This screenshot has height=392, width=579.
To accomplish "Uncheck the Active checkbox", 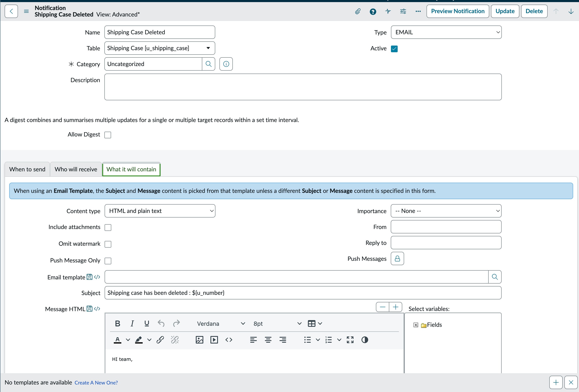I will point(394,48).
